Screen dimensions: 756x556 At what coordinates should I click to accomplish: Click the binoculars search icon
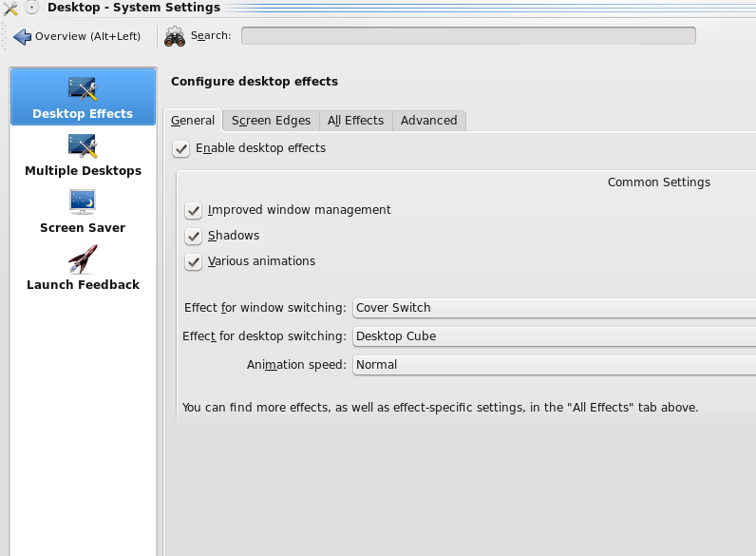[x=175, y=36]
